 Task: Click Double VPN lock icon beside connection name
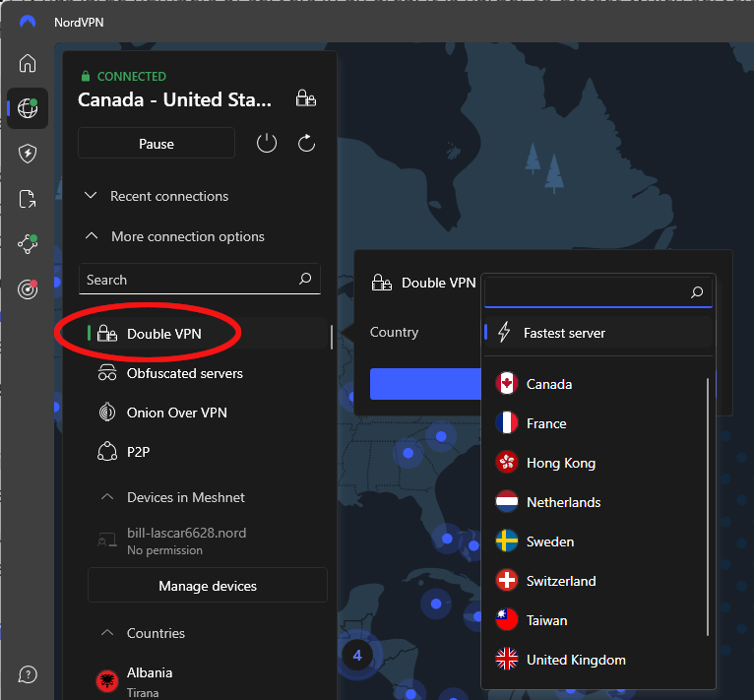[x=306, y=98]
